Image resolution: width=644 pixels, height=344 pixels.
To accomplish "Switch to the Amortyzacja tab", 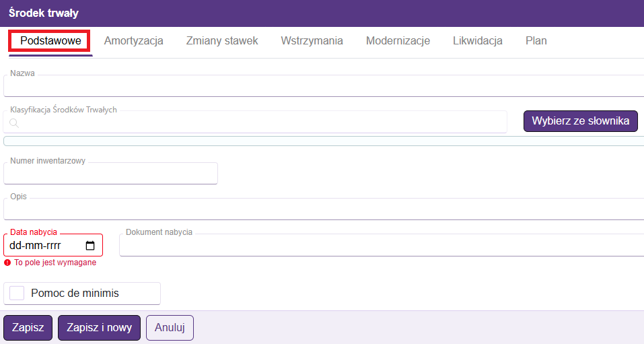I will (133, 41).
